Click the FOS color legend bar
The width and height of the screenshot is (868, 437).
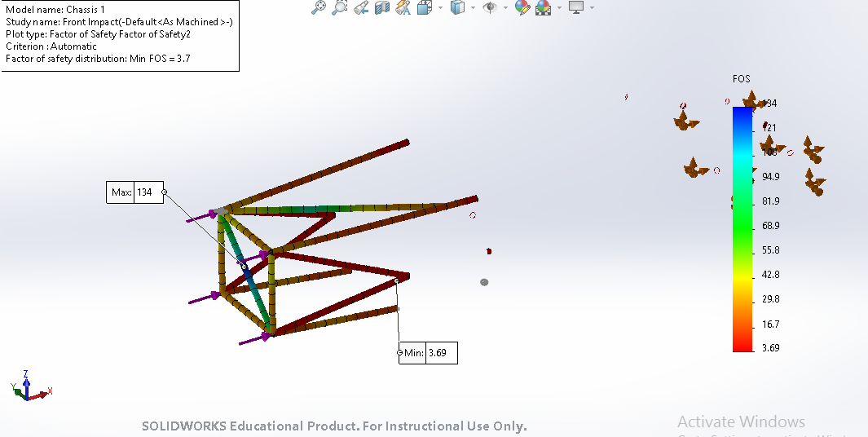(x=742, y=229)
